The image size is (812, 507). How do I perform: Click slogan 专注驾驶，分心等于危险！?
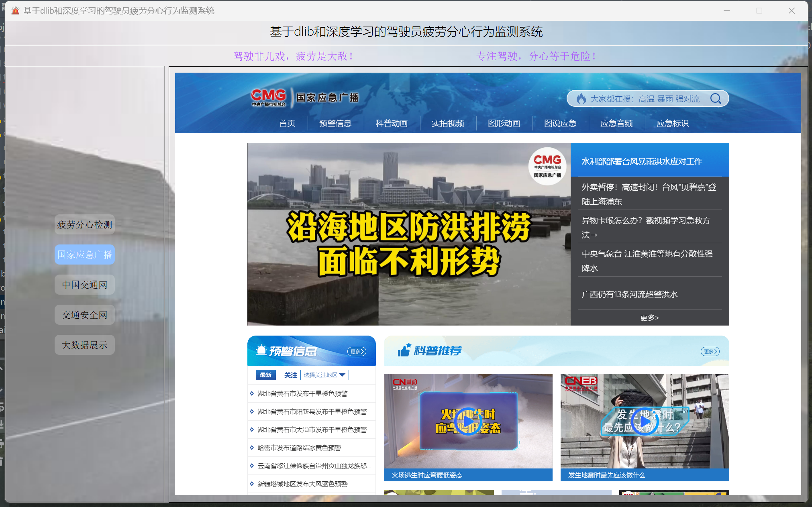537,56
